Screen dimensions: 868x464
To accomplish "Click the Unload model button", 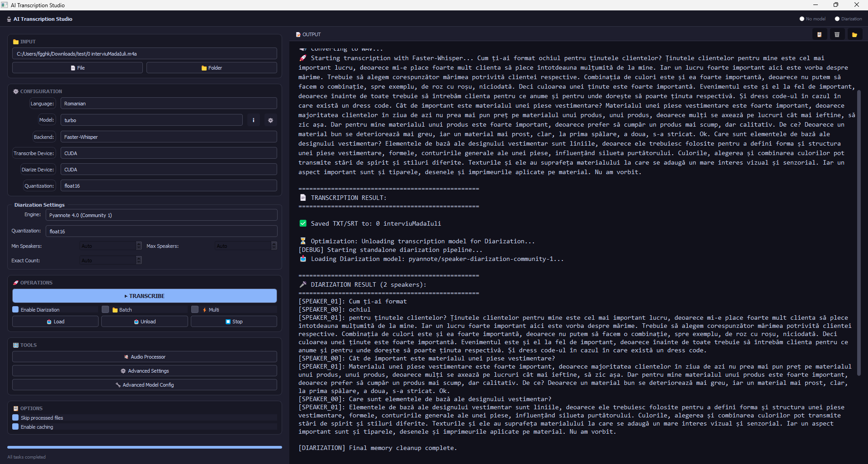I will [145, 322].
